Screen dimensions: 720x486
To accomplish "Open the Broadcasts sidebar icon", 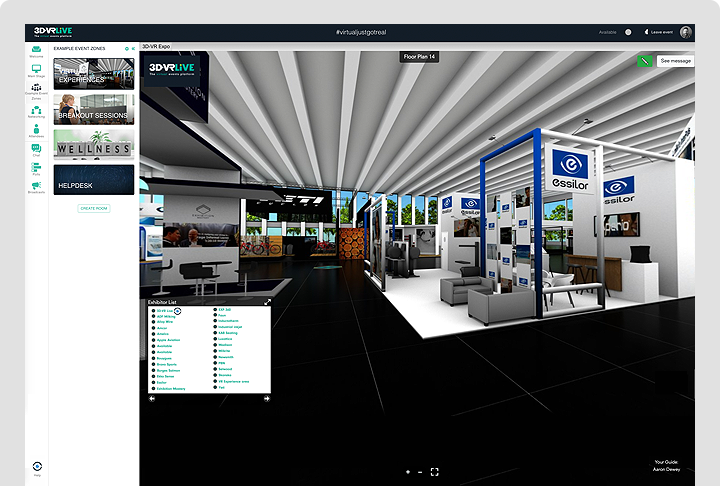I will pos(37,186).
